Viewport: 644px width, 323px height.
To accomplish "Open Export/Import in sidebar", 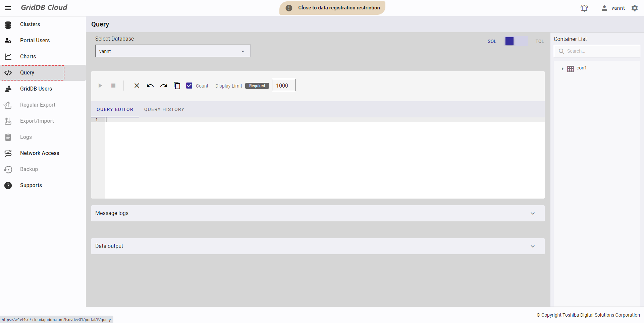I will (x=37, y=121).
